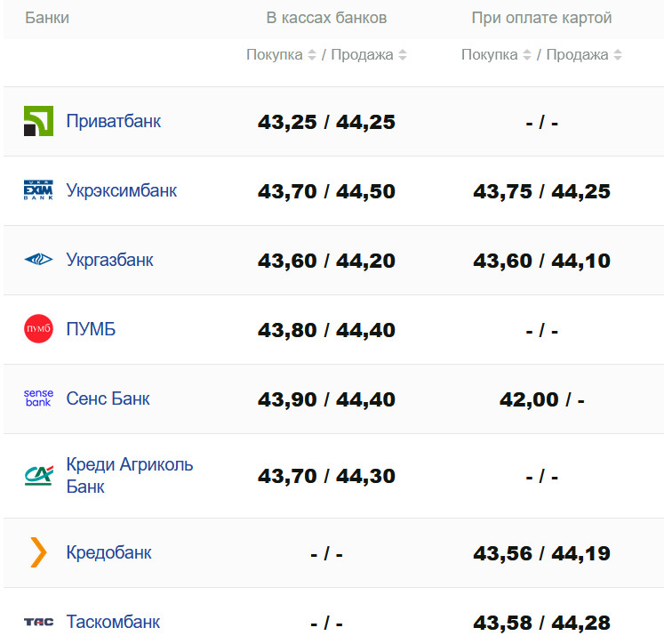Click the Ukreximbank EXIM logo icon
The image size is (664, 644).
coord(38,190)
